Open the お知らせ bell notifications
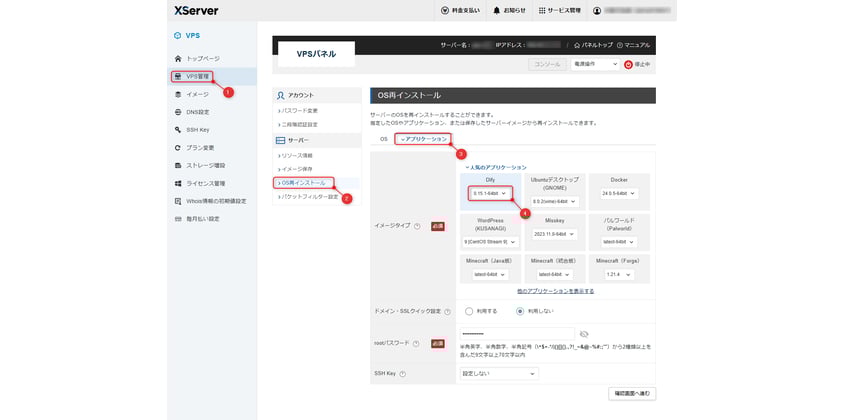This screenshot has width=844, height=420. [x=496, y=11]
